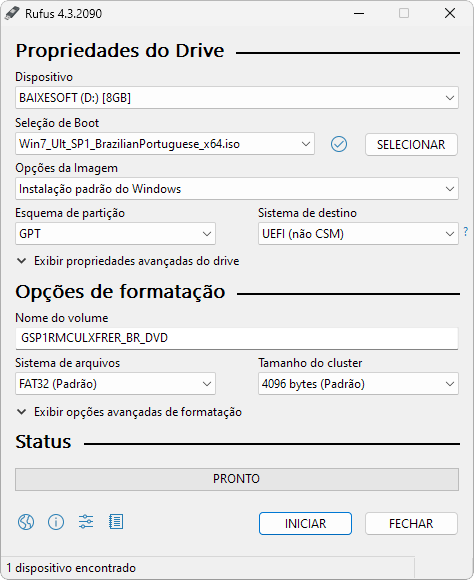
Task: Expand Exibir propriedades avançadas do drive
Action: [128, 261]
